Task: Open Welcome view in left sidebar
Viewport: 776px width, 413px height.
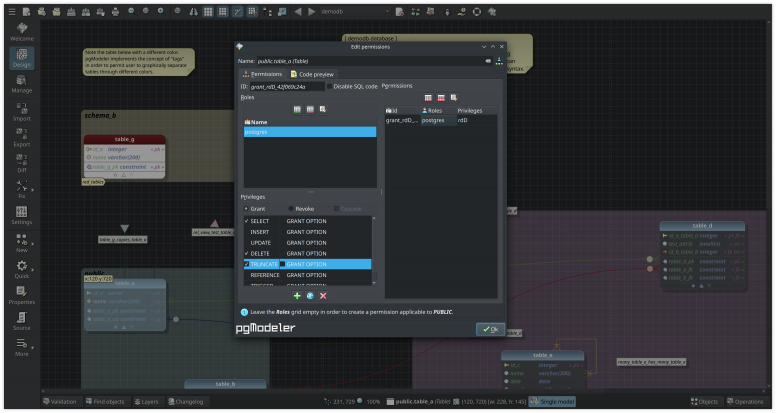Action: click(22, 32)
